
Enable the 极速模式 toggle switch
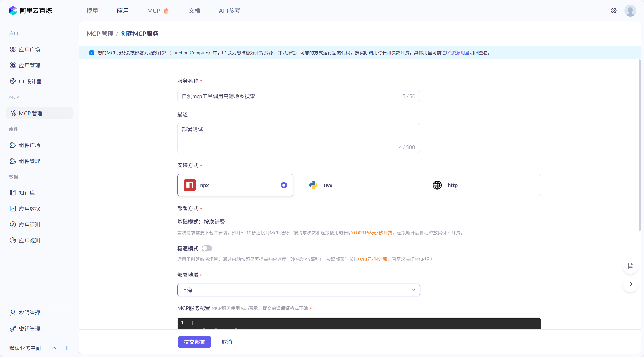pyautogui.click(x=207, y=248)
